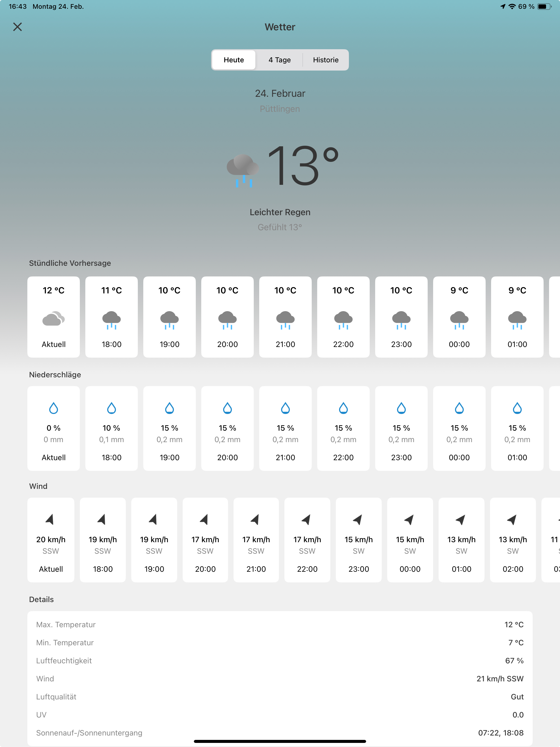Tap the 20 km/h current wind speed
Image resolution: width=560 pixels, height=747 pixels.
[51, 539]
